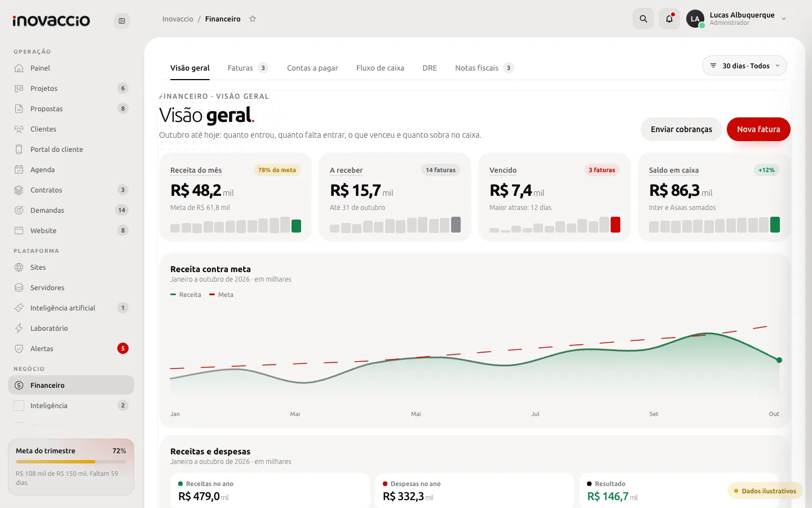Click the green bar in Receita do mês

tap(296, 226)
